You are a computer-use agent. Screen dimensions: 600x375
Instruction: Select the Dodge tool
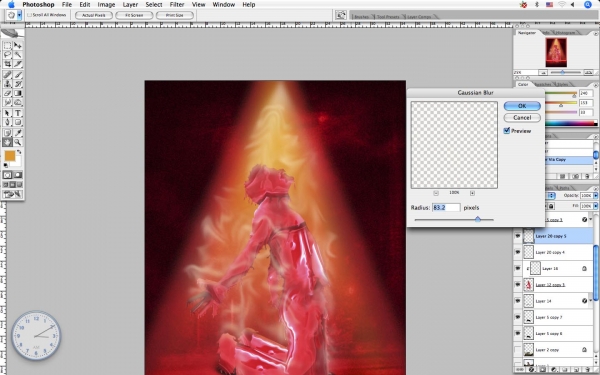click(18, 102)
